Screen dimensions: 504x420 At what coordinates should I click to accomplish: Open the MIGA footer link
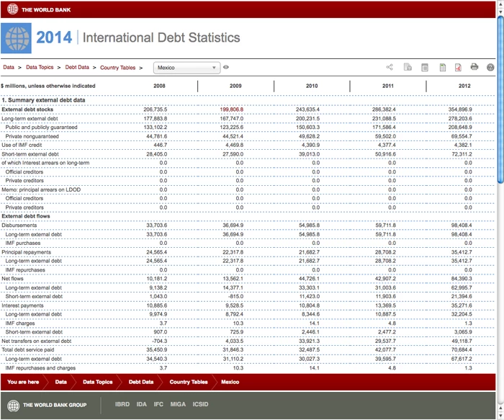point(178,404)
